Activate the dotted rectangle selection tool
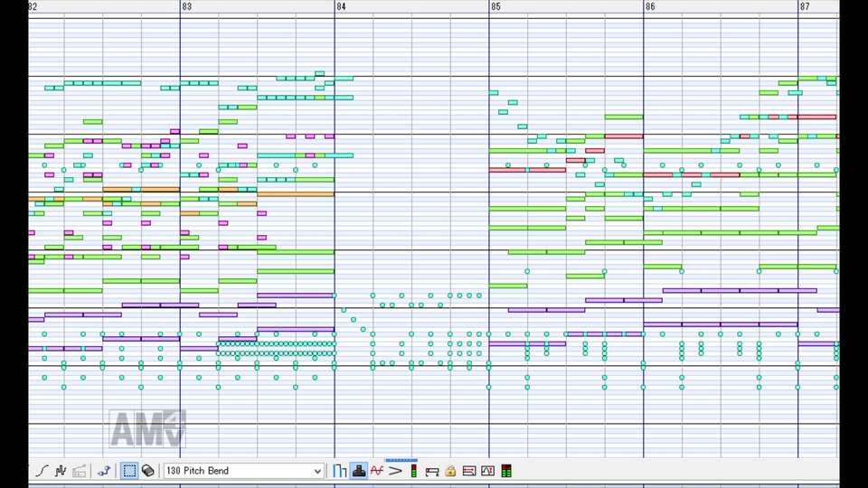This screenshot has width=868, height=488. [129, 471]
